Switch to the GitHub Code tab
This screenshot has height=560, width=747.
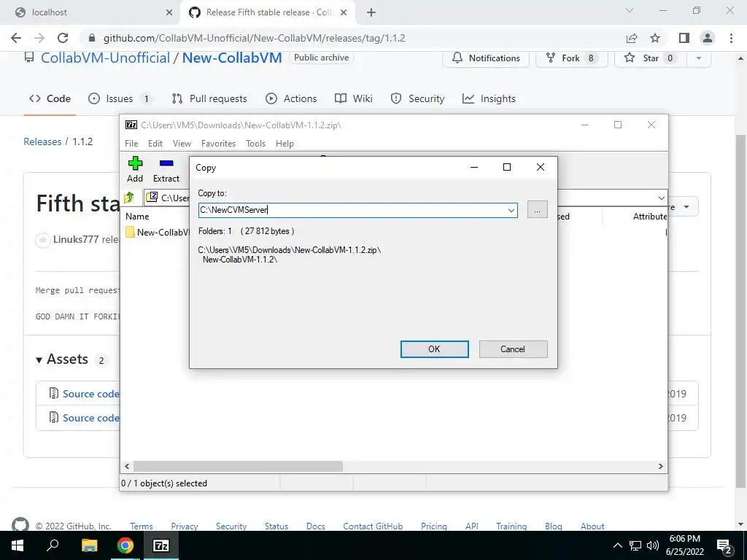pyautogui.click(x=50, y=98)
